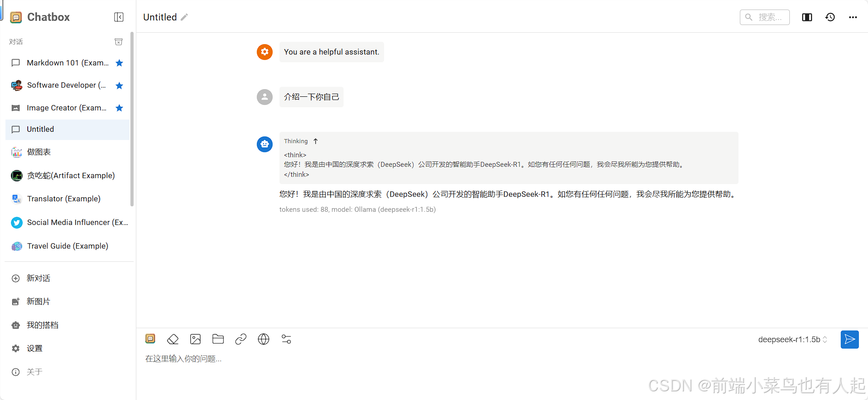This screenshot has height=400, width=868.
Task: Attach a file with the folder icon
Action: 218,339
